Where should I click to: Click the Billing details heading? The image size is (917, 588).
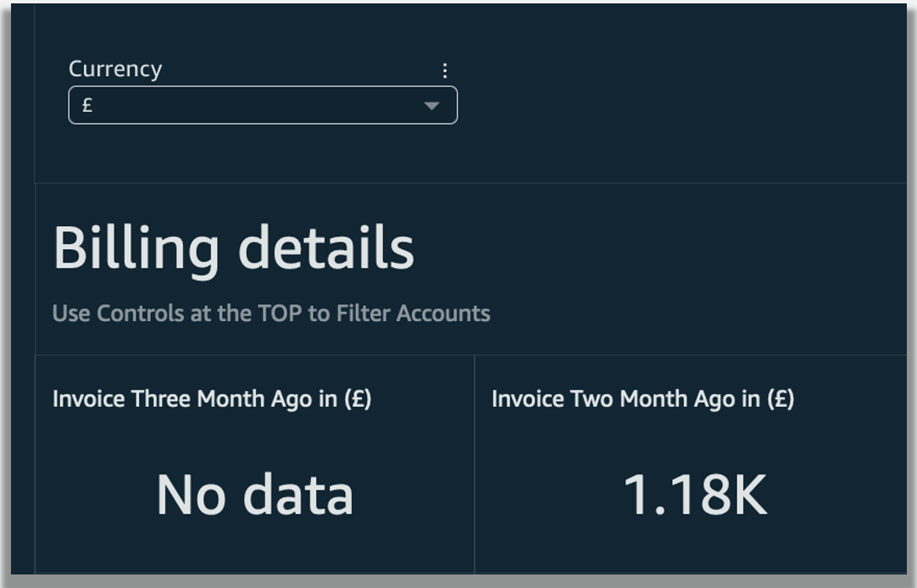coord(233,248)
